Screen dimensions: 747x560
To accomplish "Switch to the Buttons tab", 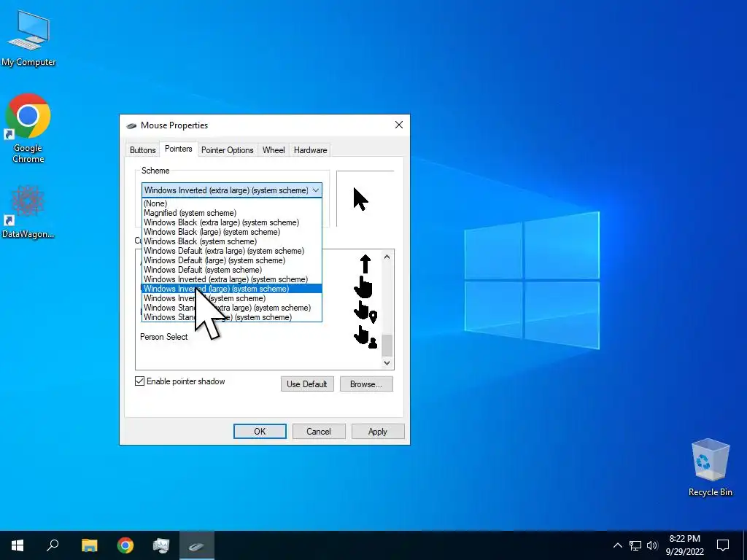I will (x=142, y=150).
